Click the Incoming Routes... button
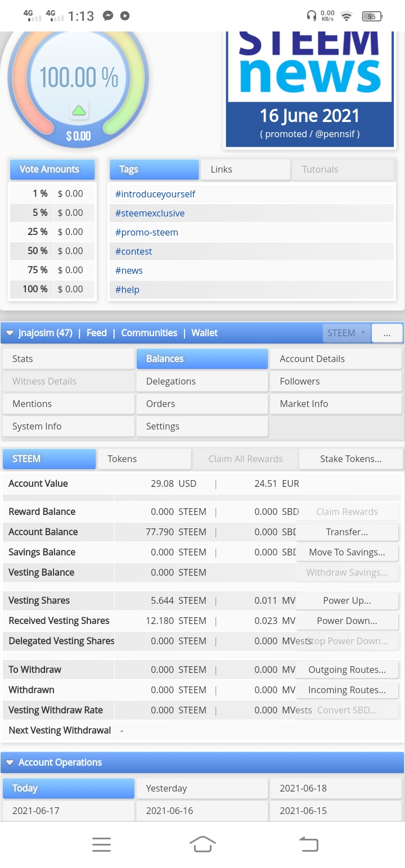This screenshot has height=868, width=405. [347, 690]
